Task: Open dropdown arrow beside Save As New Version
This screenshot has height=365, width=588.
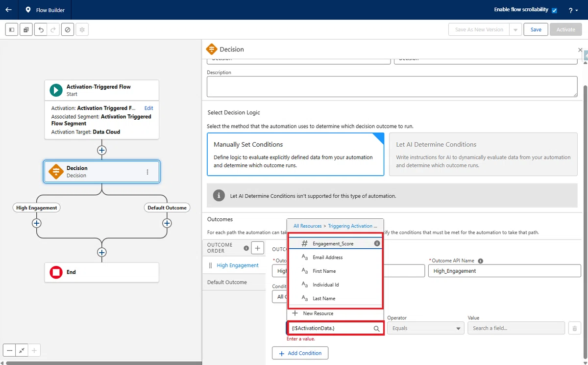Action: coord(515,29)
